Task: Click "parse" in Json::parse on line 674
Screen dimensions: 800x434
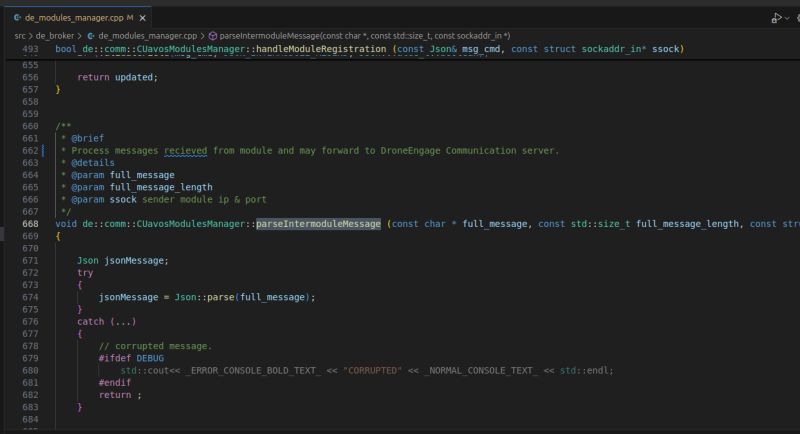Action: (221, 297)
